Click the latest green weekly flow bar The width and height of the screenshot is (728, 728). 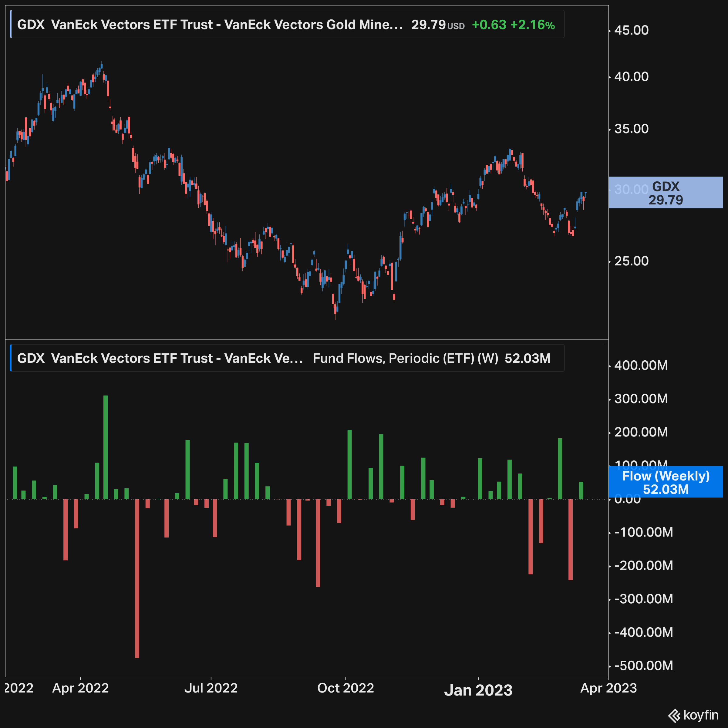581,490
